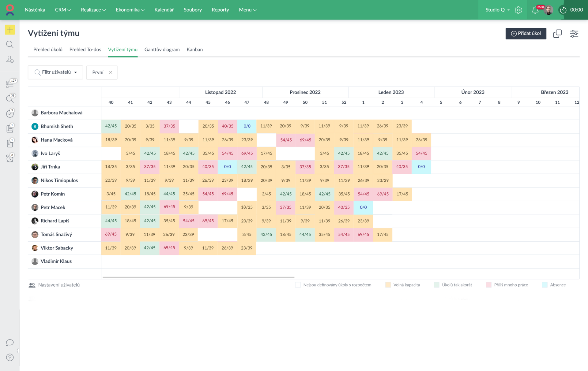Open the Kalendář menu item
This screenshot has height=371, width=588.
(x=164, y=10)
